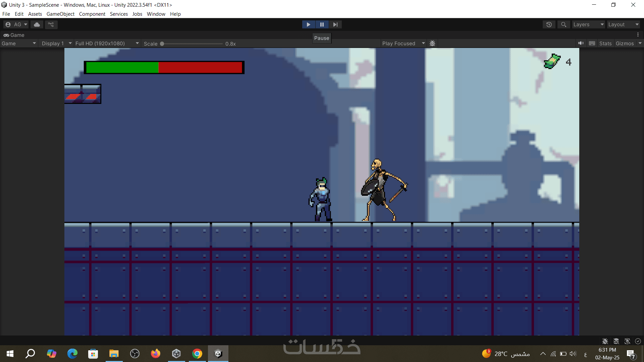Open version control icon
The image size is (644, 362).
(x=51, y=24)
